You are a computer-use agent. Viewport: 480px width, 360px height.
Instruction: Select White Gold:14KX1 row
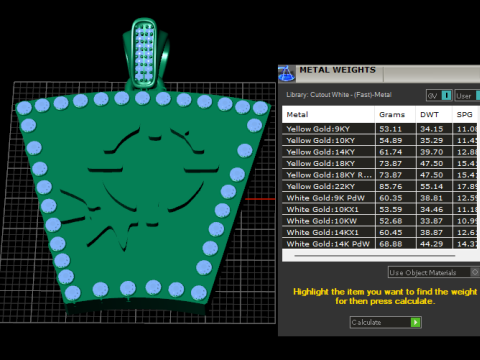[x=380, y=232]
